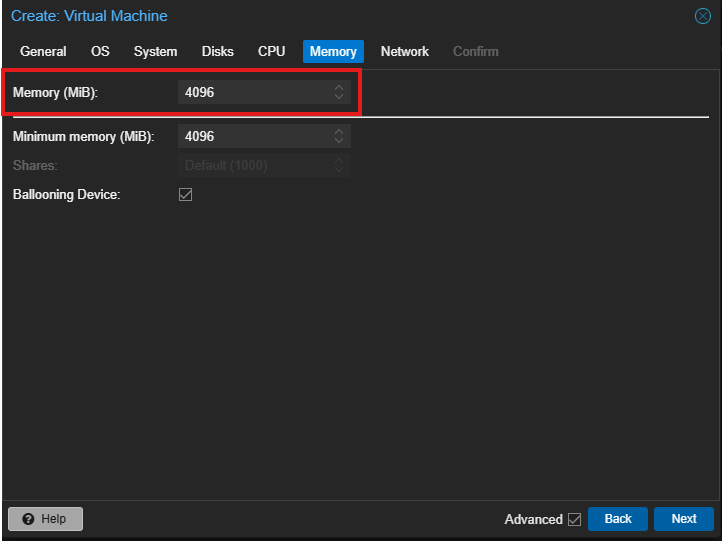
Task: Click the Create: Virtual Machine title
Action: coord(89,16)
